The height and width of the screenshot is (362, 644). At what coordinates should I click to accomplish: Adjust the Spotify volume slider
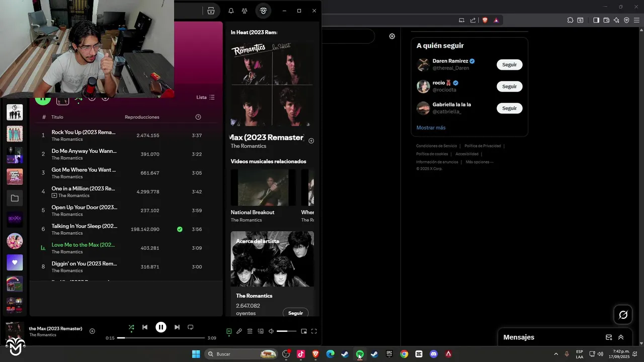coord(287,331)
